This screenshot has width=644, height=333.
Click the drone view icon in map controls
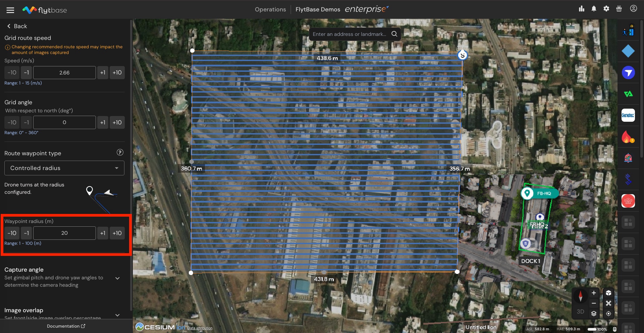click(x=608, y=303)
